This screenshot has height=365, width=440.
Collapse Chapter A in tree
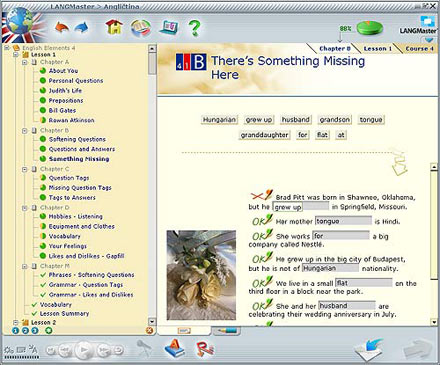[x=24, y=62]
